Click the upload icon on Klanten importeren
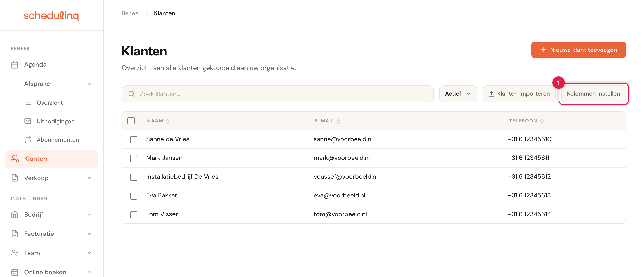The width and height of the screenshot is (644, 277). tap(491, 94)
